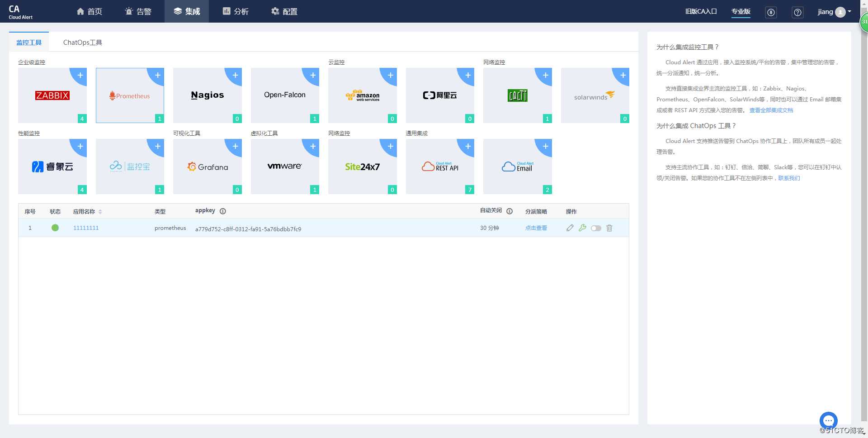Select the SolarWinds integration card
Image resolution: width=868 pixels, height=438 pixels.
pyautogui.click(x=595, y=95)
